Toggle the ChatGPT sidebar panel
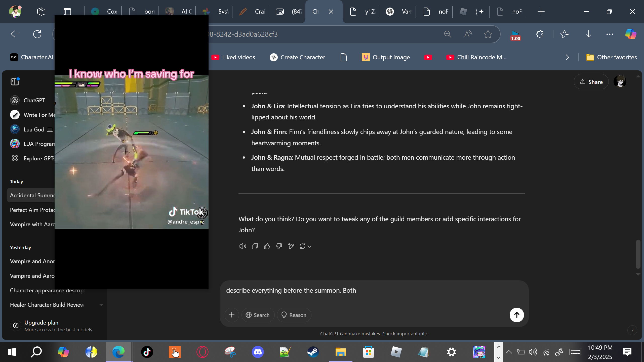 [x=15, y=81]
